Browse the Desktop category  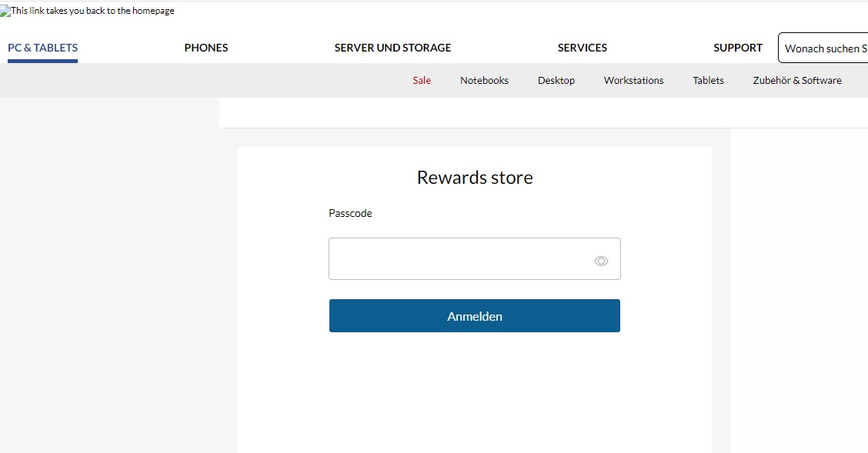[x=556, y=80]
